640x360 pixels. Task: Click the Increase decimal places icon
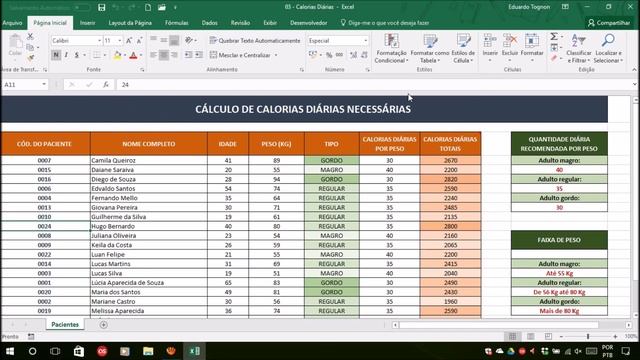(x=353, y=55)
